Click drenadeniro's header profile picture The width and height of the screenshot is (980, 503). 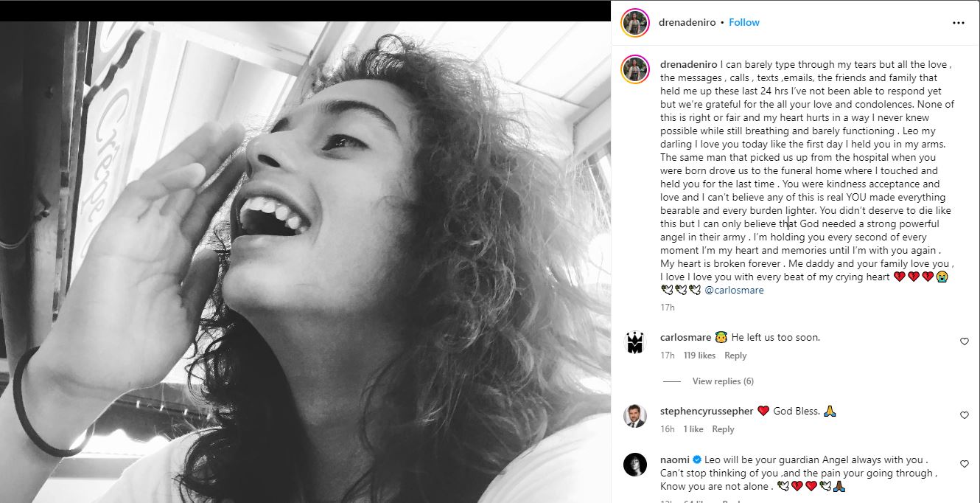point(634,23)
